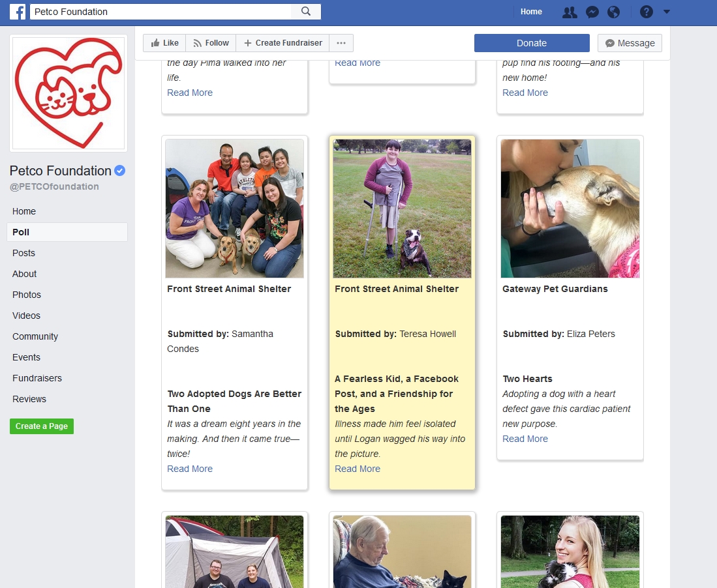The image size is (717, 588).
Task: Open the notifications globe icon
Action: point(613,12)
